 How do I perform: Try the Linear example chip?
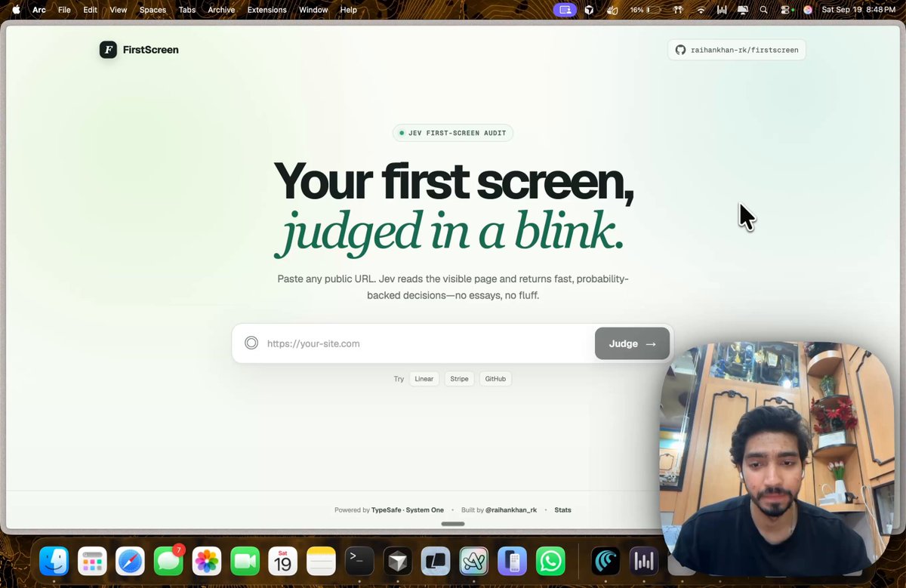pyautogui.click(x=424, y=379)
